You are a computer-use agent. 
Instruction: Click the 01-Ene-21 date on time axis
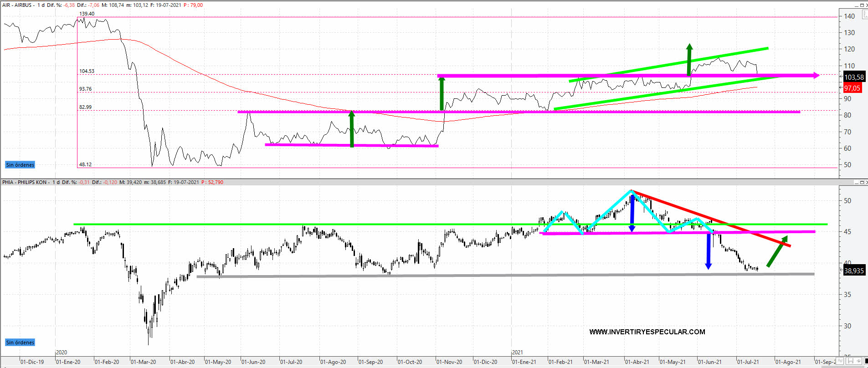coord(524,362)
